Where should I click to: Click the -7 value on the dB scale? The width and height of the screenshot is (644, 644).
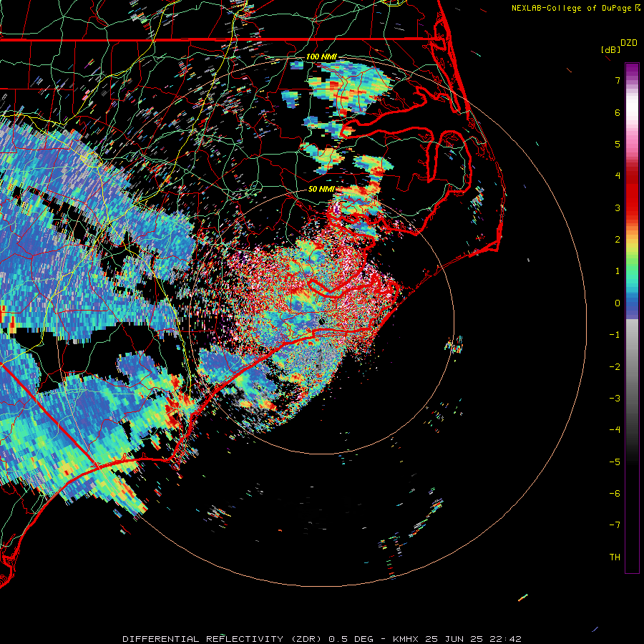tap(615, 525)
